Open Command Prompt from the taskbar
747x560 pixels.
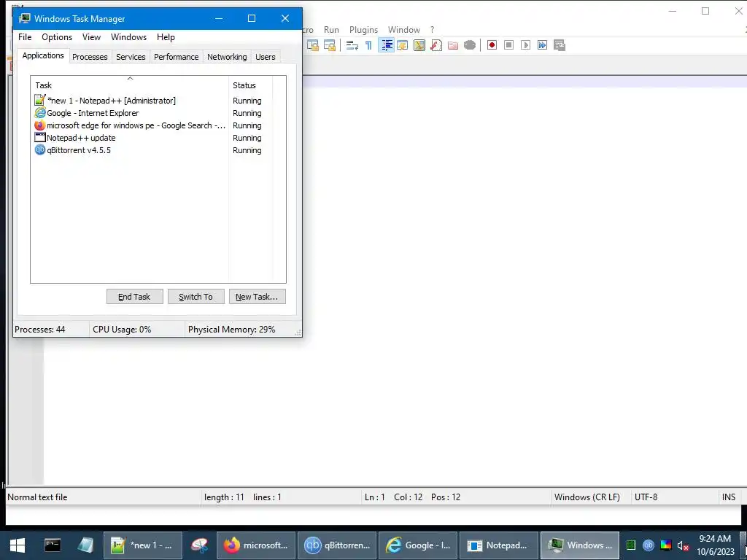(53, 545)
